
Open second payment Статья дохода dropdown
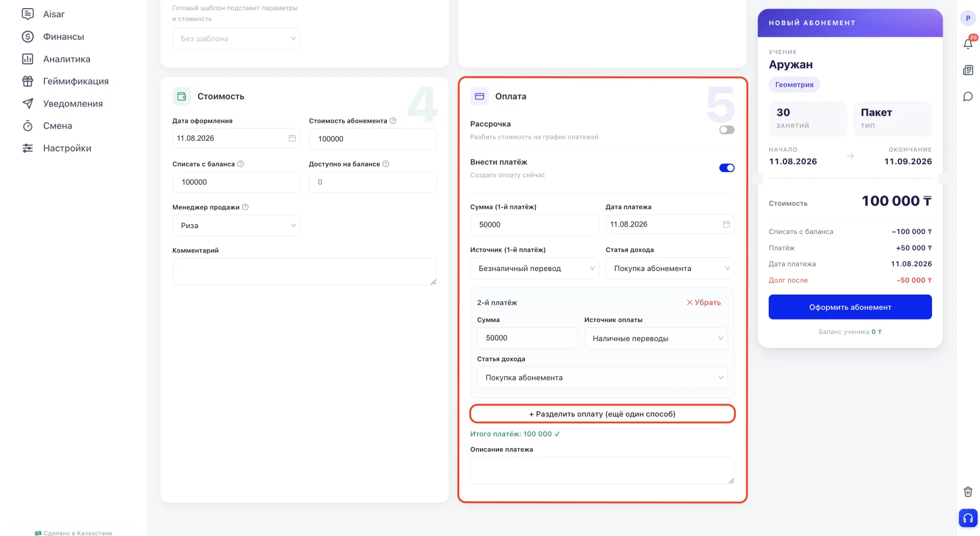602,378
